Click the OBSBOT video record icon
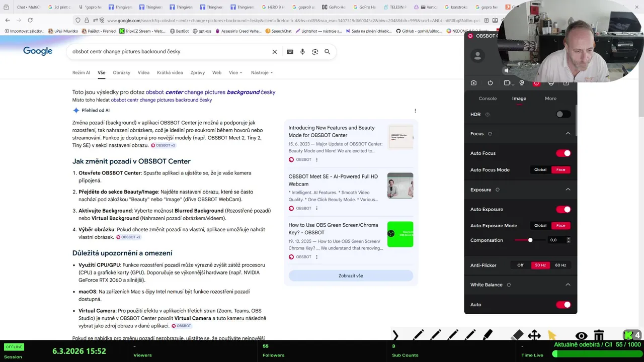This screenshot has height=362, width=644. point(507,83)
